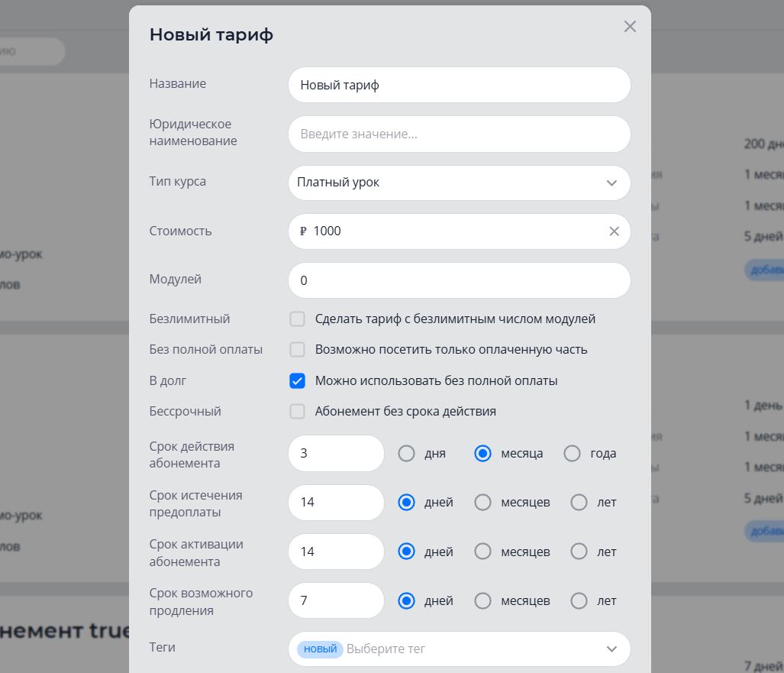
Task: Choose лет for Срок активации абонемента
Action: (x=579, y=552)
